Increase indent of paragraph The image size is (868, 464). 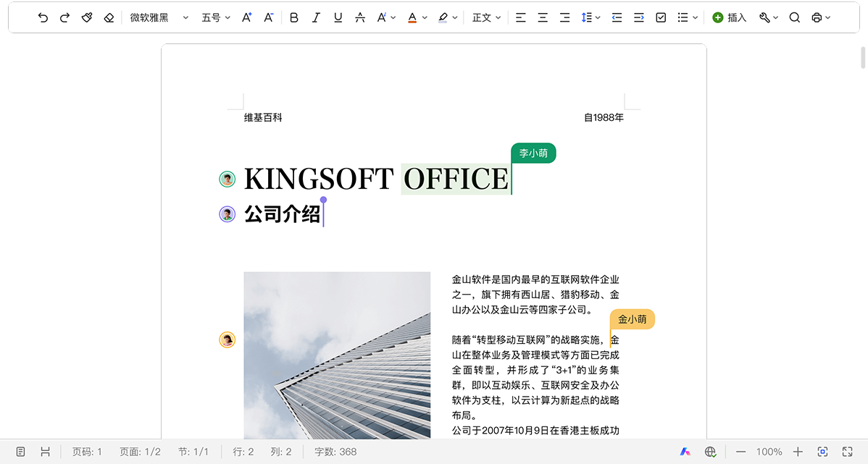coord(638,17)
